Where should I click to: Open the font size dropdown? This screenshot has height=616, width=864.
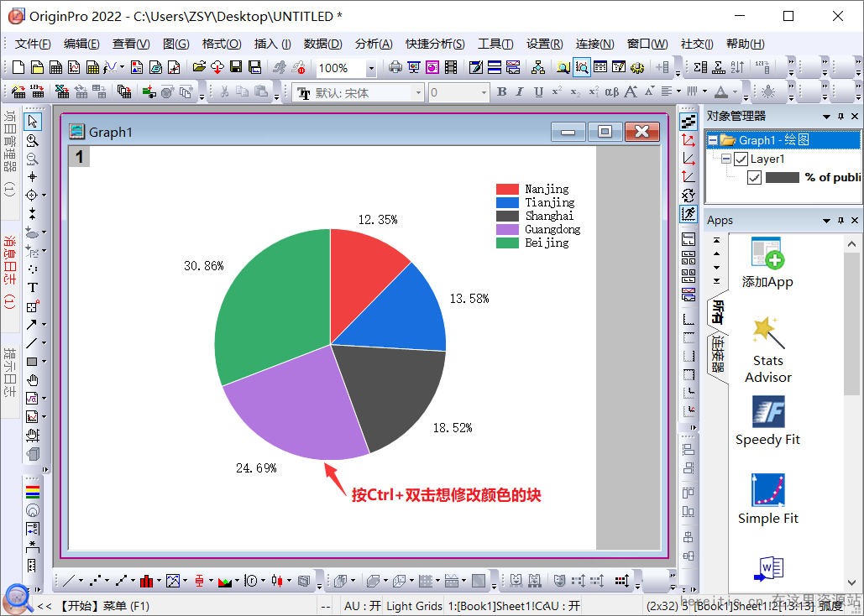pos(484,92)
